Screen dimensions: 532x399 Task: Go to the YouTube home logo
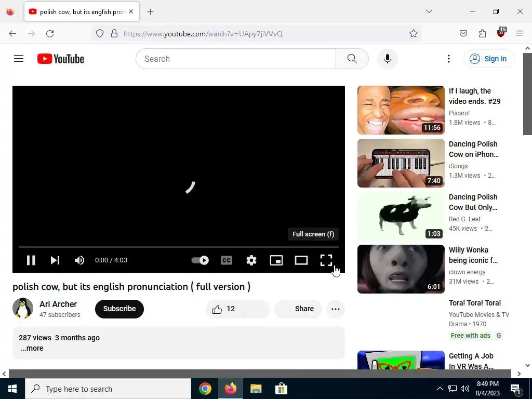(x=61, y=59)
